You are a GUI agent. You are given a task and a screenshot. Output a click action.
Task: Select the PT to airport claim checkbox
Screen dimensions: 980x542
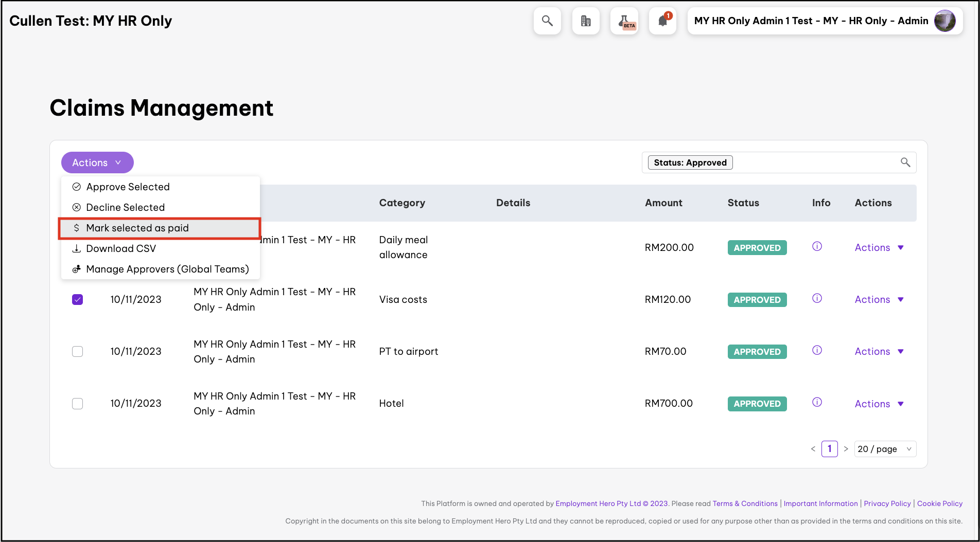pos(77,351)
